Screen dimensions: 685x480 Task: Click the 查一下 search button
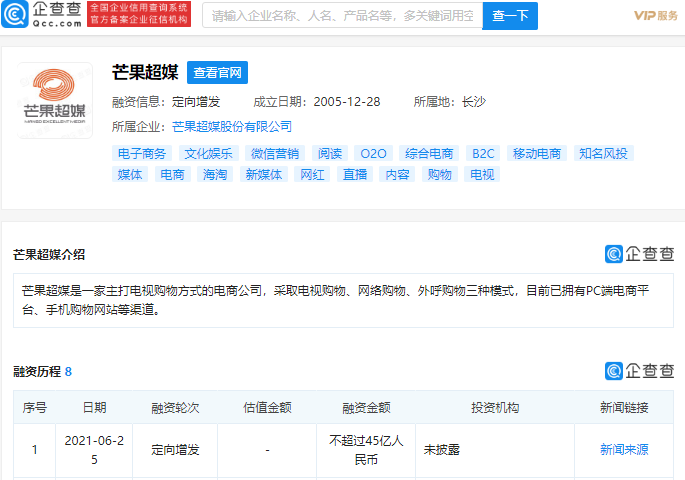point(510,16)
